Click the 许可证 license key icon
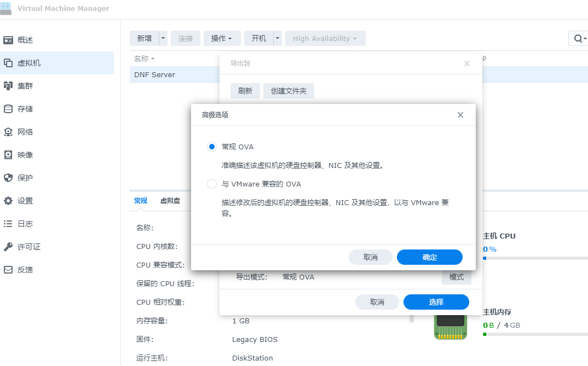This screenshot has width=588, height=366. pyautogui.click(x=8, y=247)
